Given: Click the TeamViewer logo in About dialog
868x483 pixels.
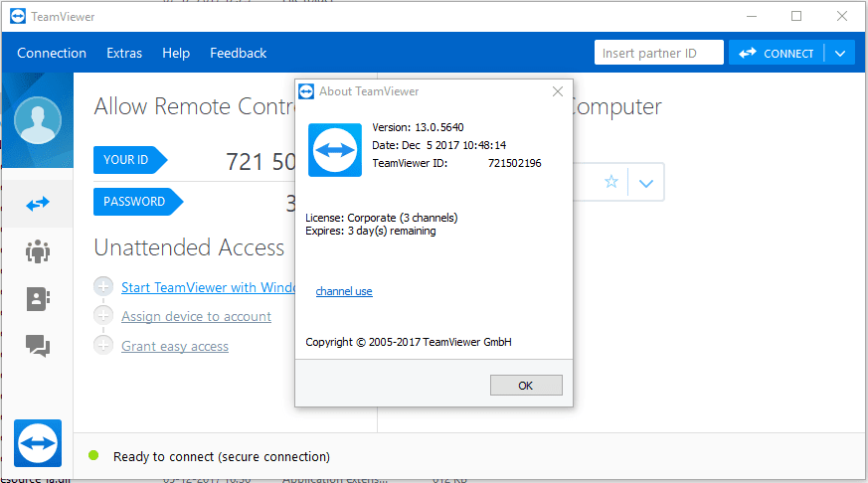Looking at the screenshot, I should point(335,150).
